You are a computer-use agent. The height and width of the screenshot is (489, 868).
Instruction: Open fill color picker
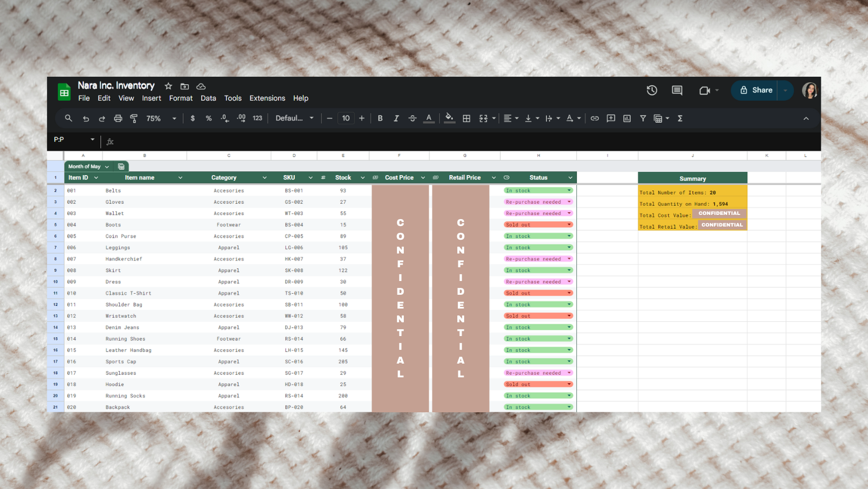click(x=449, y=119)
